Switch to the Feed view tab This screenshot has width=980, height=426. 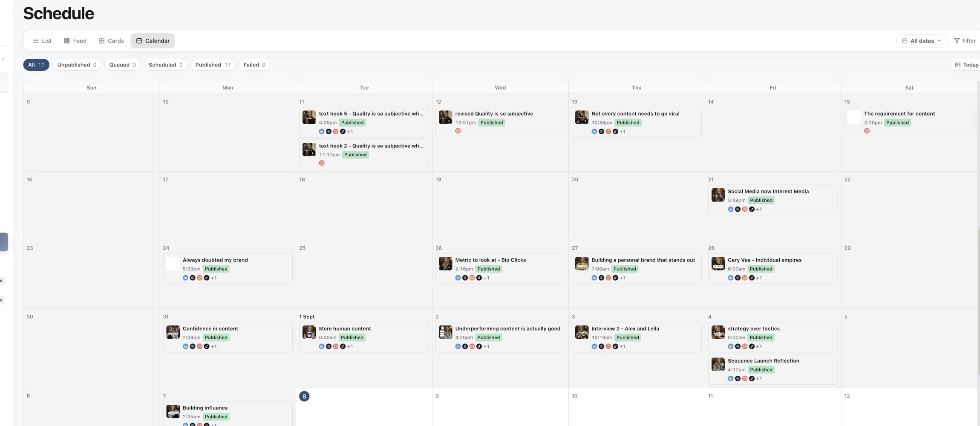click(75, 41)
